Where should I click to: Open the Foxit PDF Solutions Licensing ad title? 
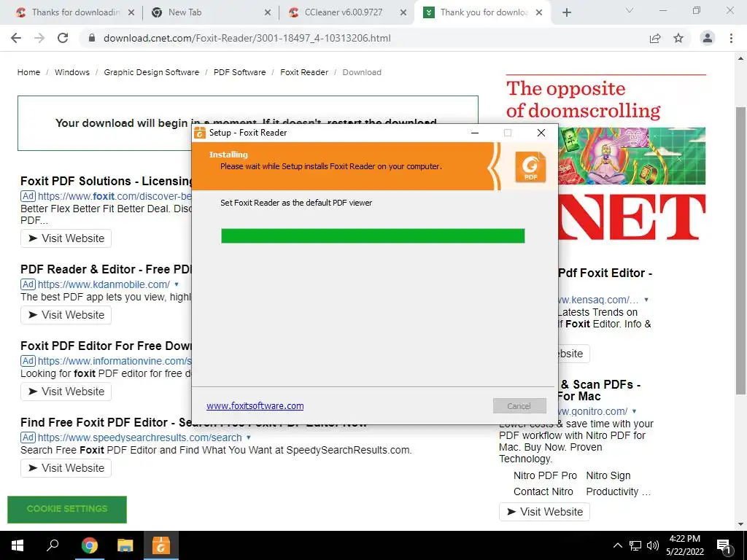pos(106,181)
